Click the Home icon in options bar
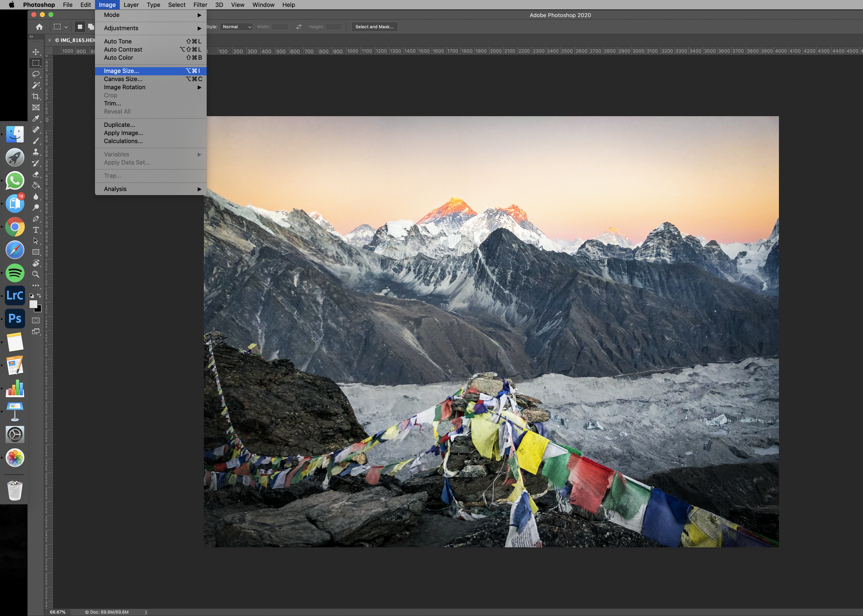The width and height of the screenshot is (863, 616). pos(39,27)
